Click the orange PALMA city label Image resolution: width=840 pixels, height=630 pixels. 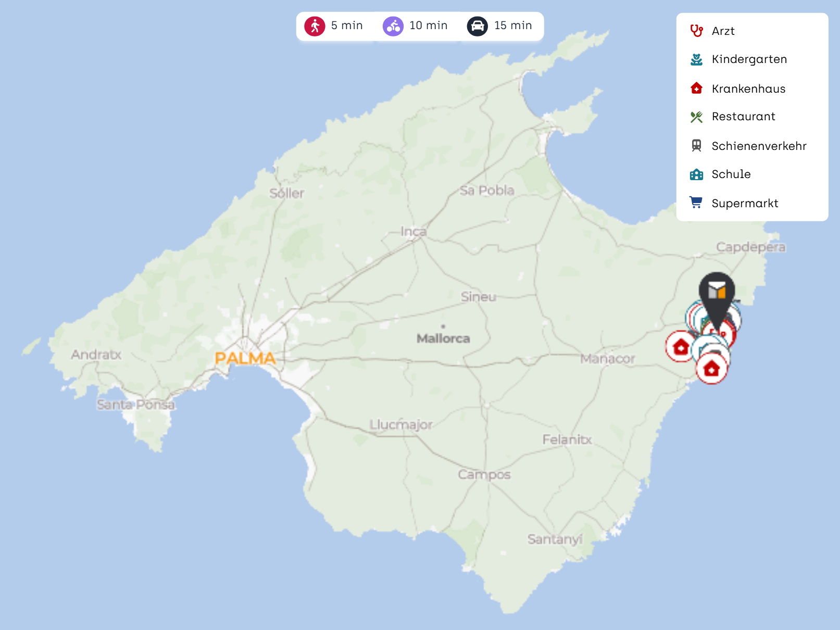coord(245,358)
